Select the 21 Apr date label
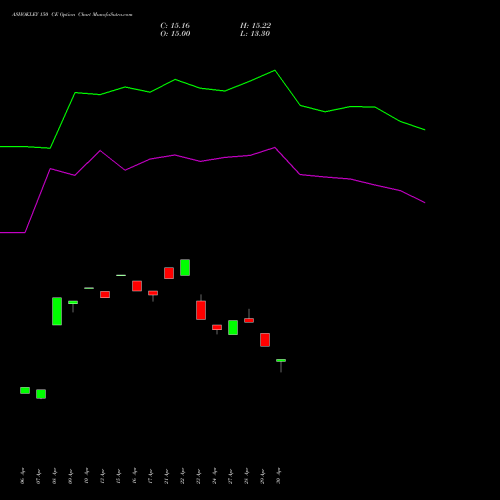500x500 pixels. 166,476
